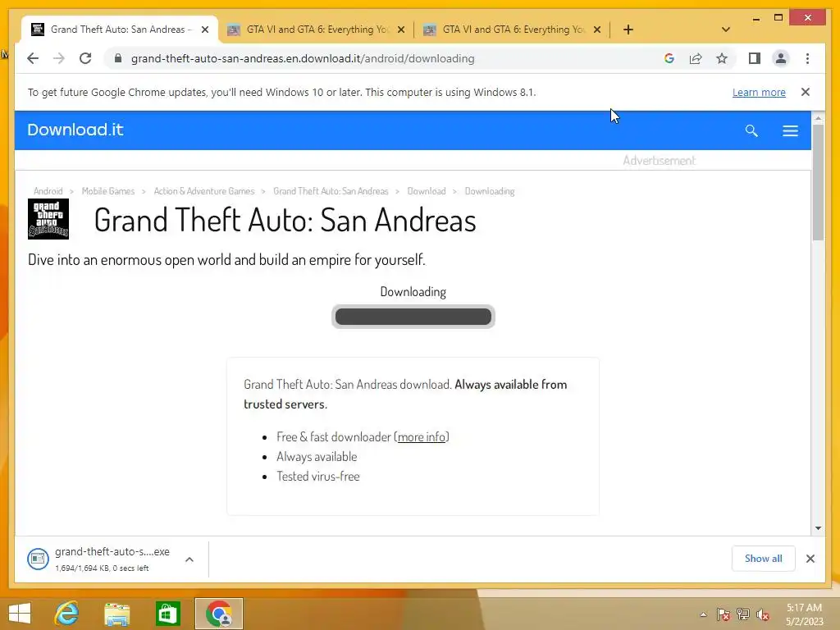Open the Download.it search icon

(x=751, y=130)
